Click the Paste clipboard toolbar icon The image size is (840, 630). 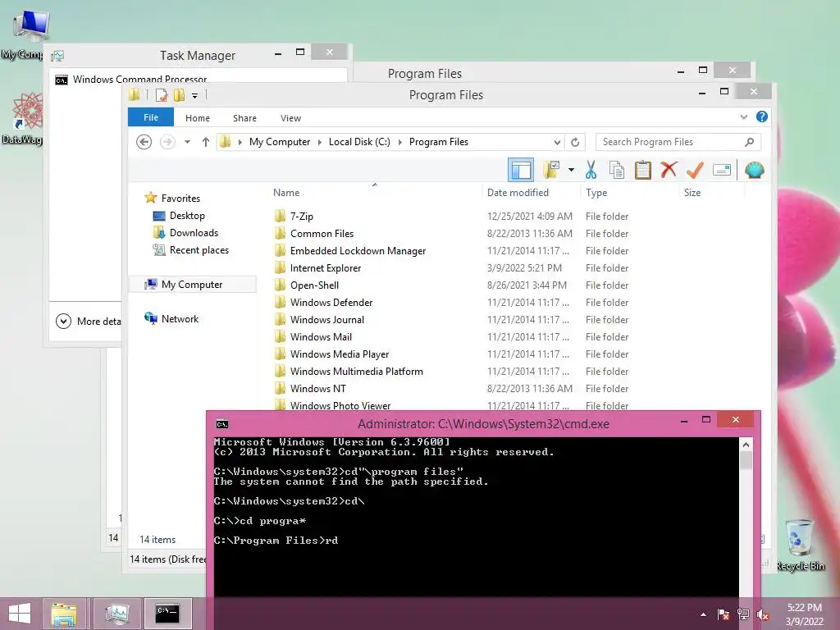coord(642,171)
